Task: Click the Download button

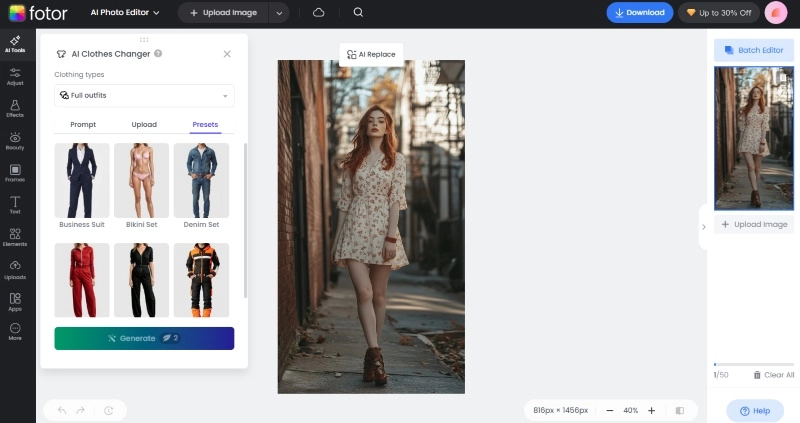Action: pos(639,13)
